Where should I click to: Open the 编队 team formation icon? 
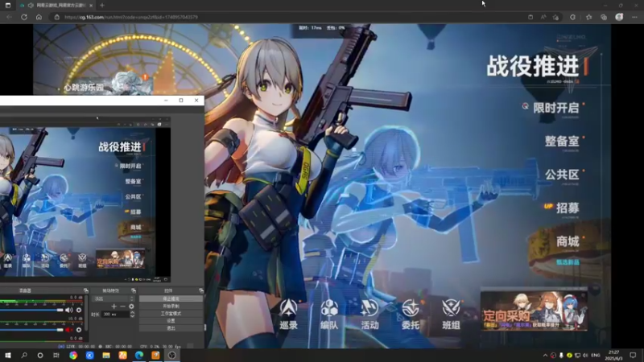(329, 315)
